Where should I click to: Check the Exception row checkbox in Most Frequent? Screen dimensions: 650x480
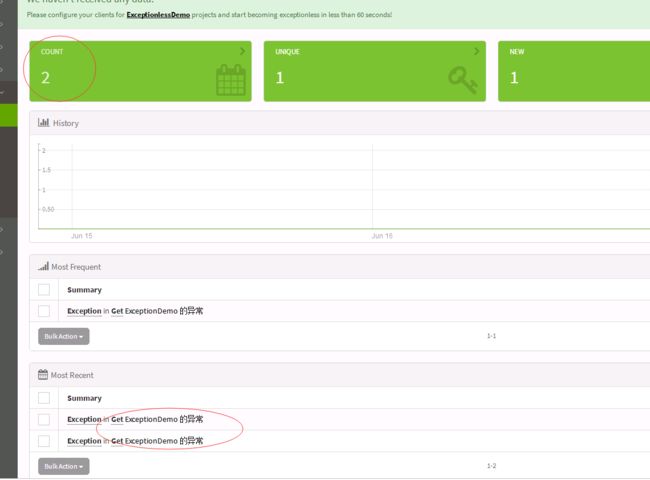click(44, 311)
